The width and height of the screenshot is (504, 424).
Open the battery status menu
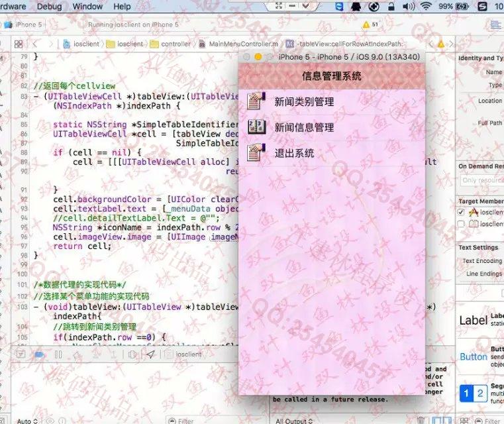point(454,7)
